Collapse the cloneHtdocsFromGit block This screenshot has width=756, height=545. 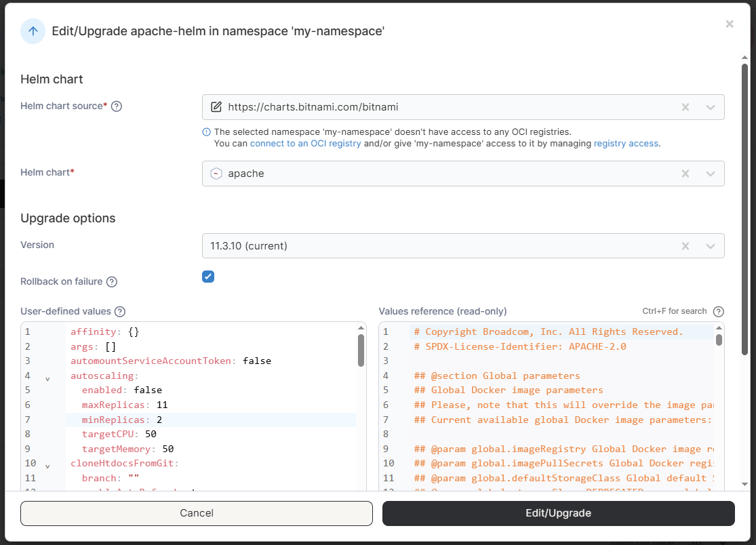(x=47, y=466)
